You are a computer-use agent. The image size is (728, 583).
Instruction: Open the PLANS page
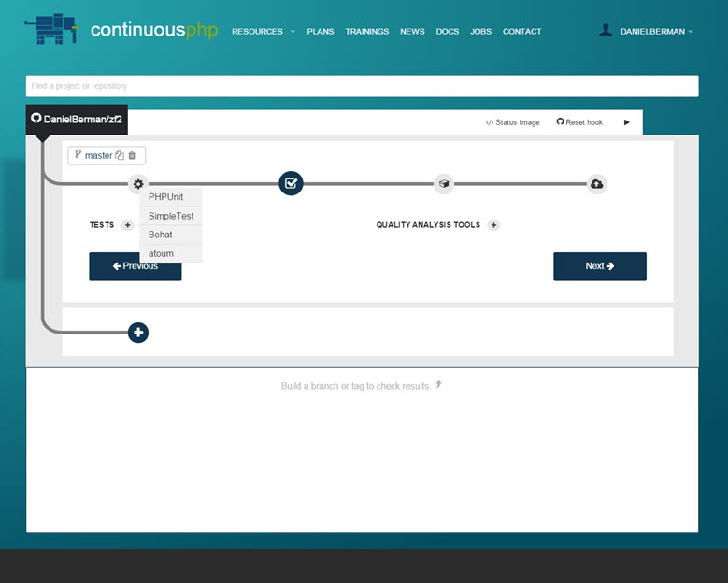tap(321, 32)
